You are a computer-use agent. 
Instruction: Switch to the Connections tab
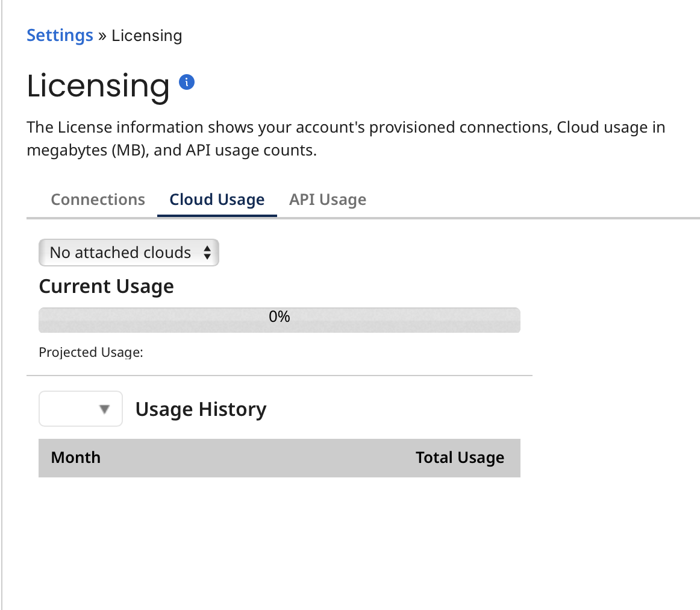tap(98, 199)
